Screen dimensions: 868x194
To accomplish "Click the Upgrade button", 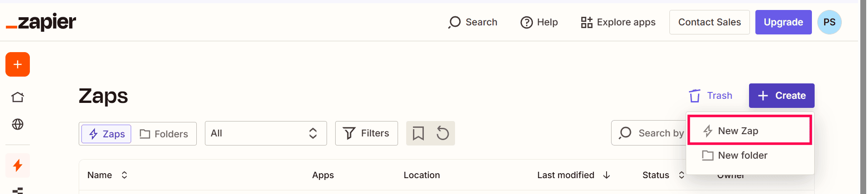I will [783, 22].
